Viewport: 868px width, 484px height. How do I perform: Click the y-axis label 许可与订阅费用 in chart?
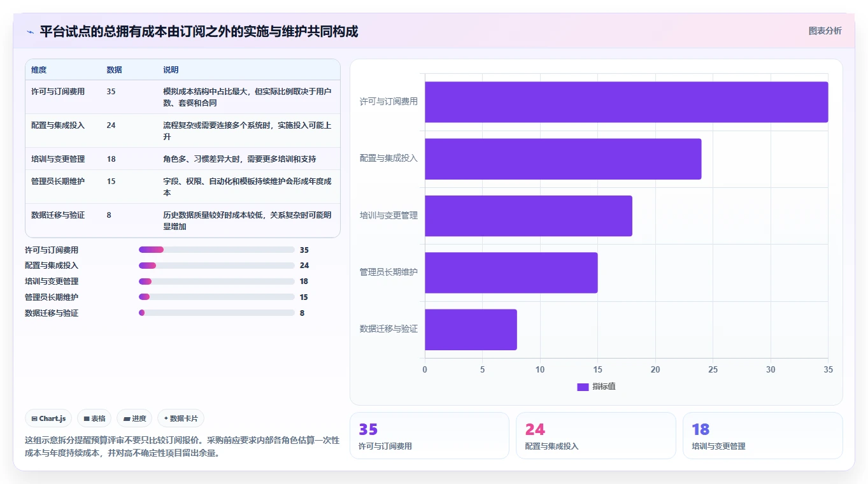tap(388, 102)
